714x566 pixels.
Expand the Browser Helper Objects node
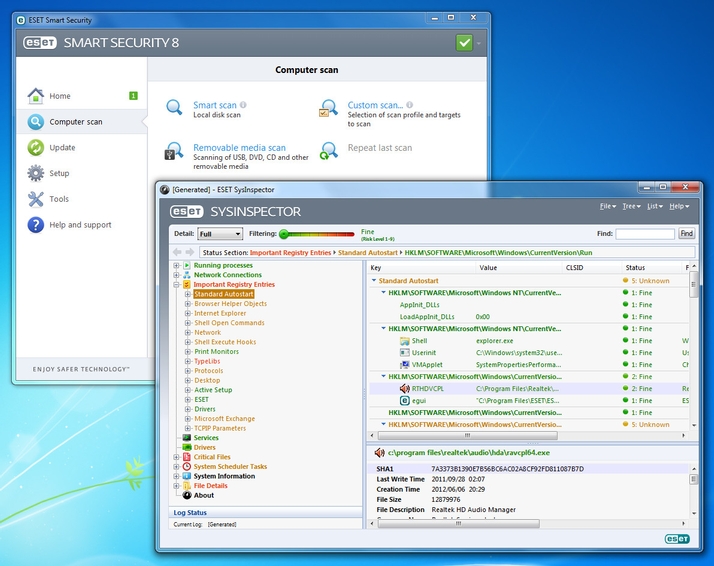(187, 304)
